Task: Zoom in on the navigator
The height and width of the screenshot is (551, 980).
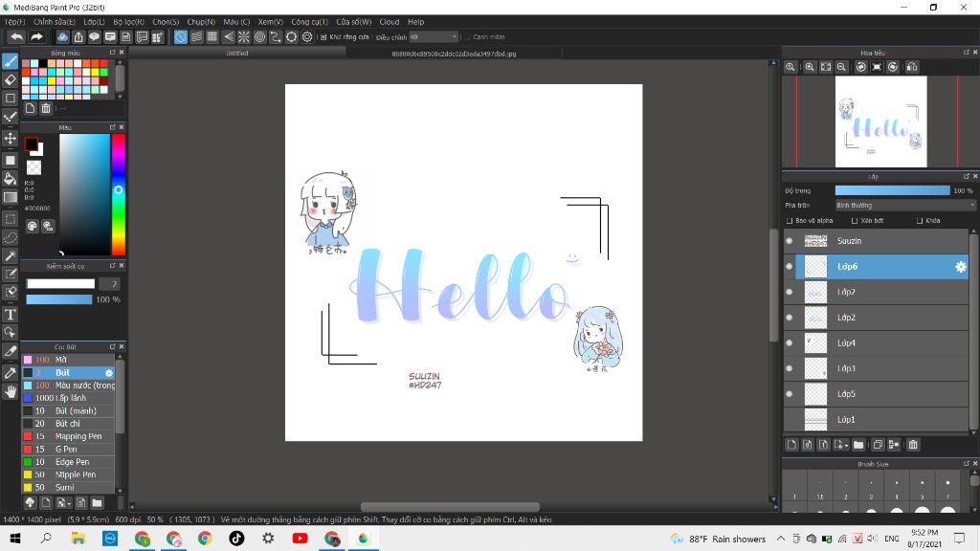Action: (x=810, y=67)
